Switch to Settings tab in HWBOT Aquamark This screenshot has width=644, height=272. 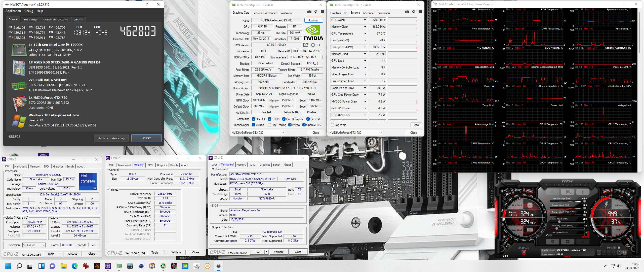pos(30,19)
